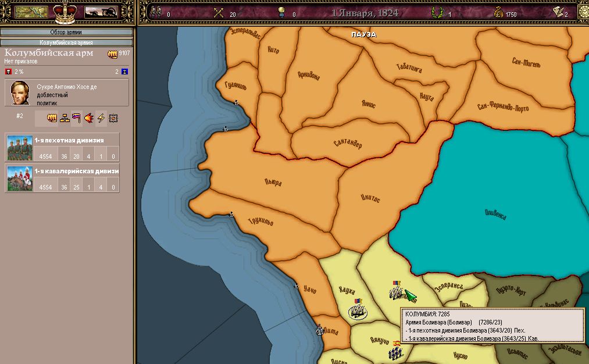Image resolution: width=589 pixels, height=364 pixels.
Task: Select the Уачо province
Action: click(310, 289)
